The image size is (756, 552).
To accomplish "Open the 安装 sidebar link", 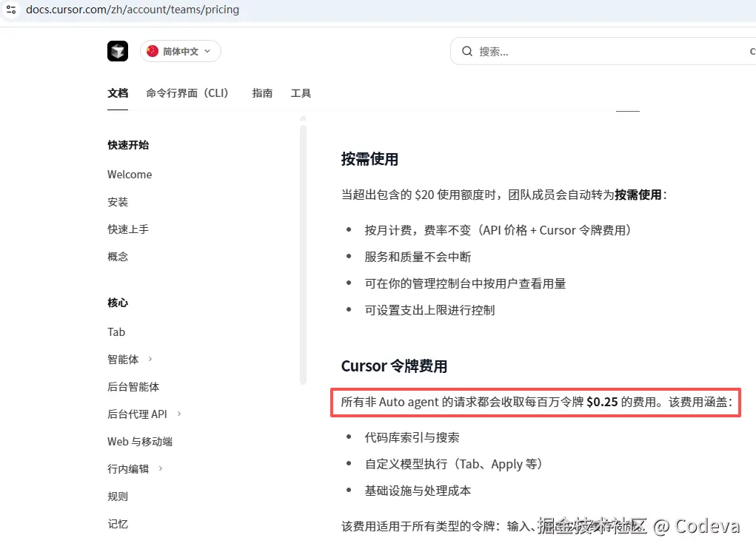I will click(x=117, y=201).
